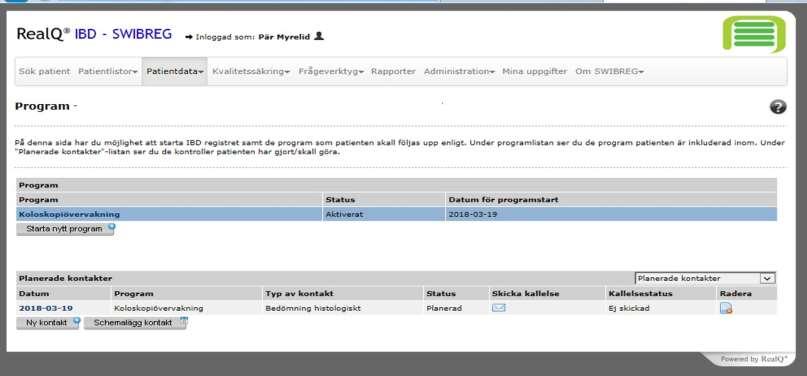
Task: Open Mina uppgifter
Action: (534, 71)
